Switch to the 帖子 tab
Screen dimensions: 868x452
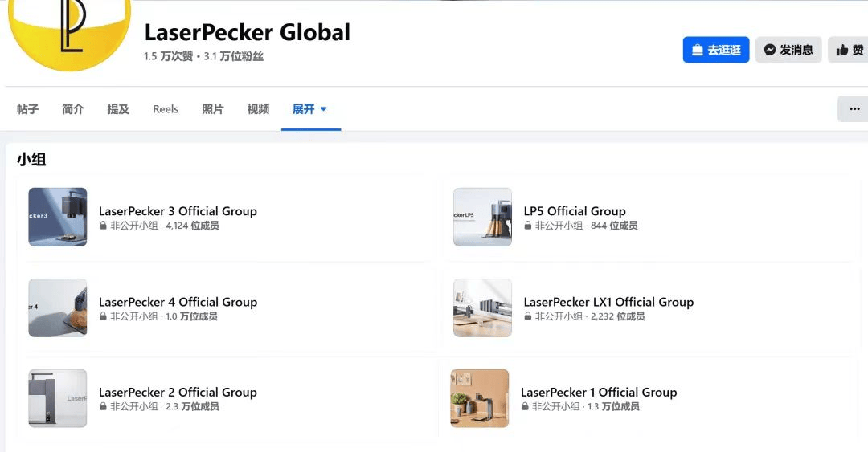[x=27, y=109]
